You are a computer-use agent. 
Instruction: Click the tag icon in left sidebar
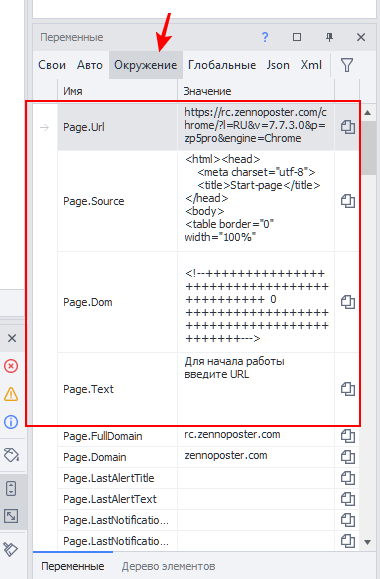(11, 455)
